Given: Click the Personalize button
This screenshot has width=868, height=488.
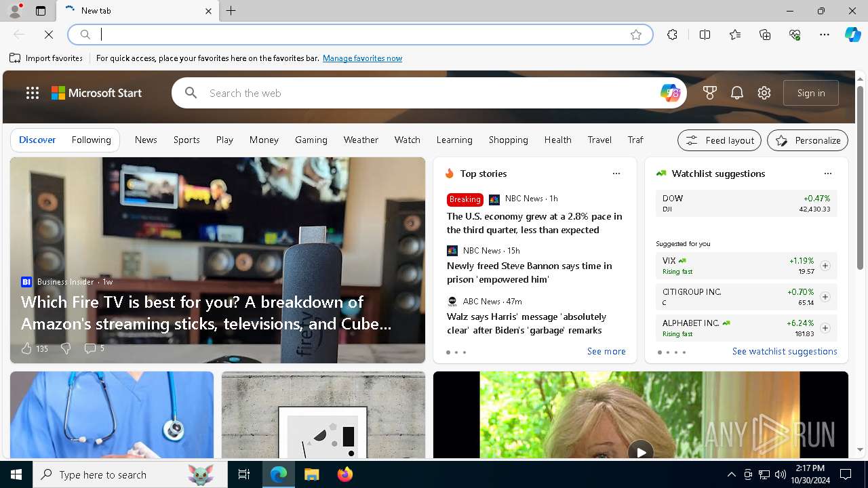Looking at the screenshot, I should point(808,140).
